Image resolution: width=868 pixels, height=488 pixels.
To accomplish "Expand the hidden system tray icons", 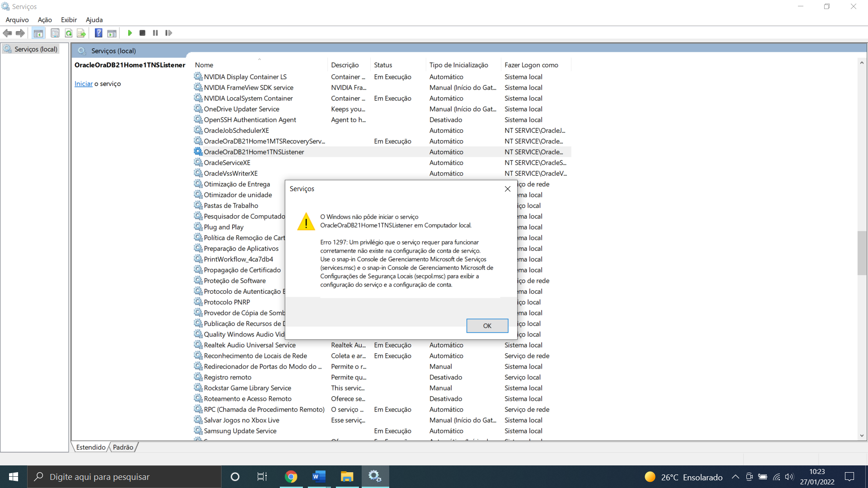I will click(x=736, y=477).
